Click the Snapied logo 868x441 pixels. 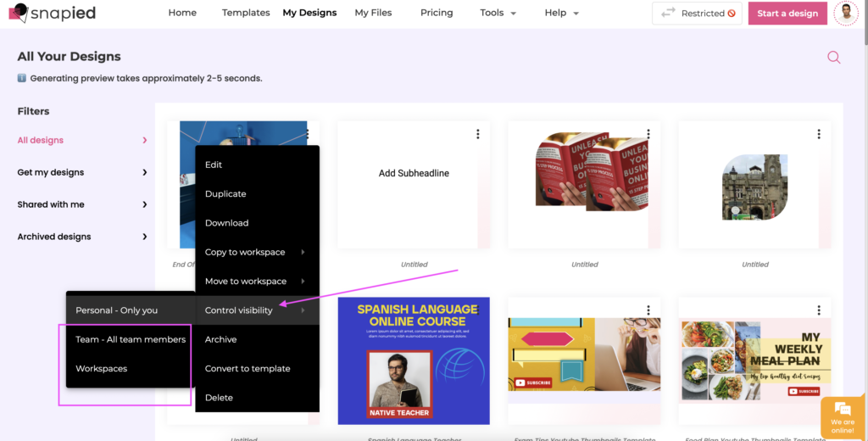coord(52,13)
